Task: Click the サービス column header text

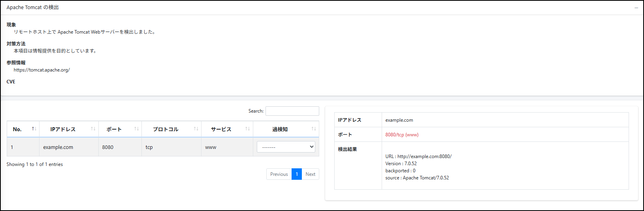Action: click(x=221, y=129)
